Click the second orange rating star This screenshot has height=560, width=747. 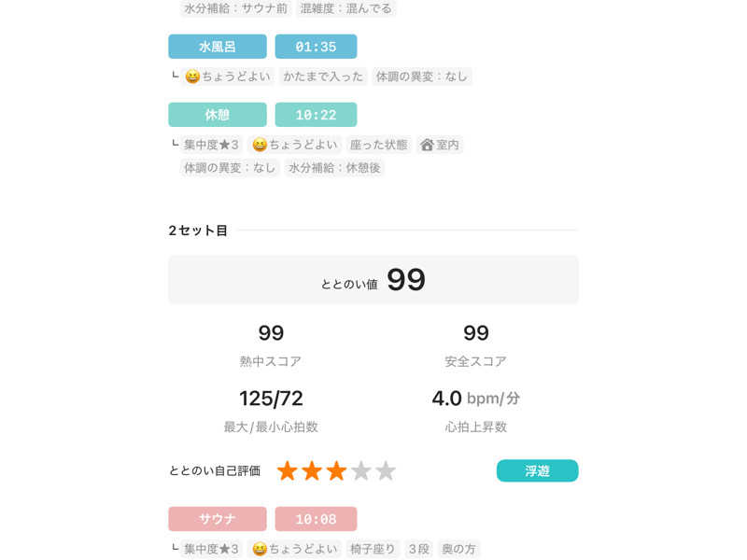[312, 471]
